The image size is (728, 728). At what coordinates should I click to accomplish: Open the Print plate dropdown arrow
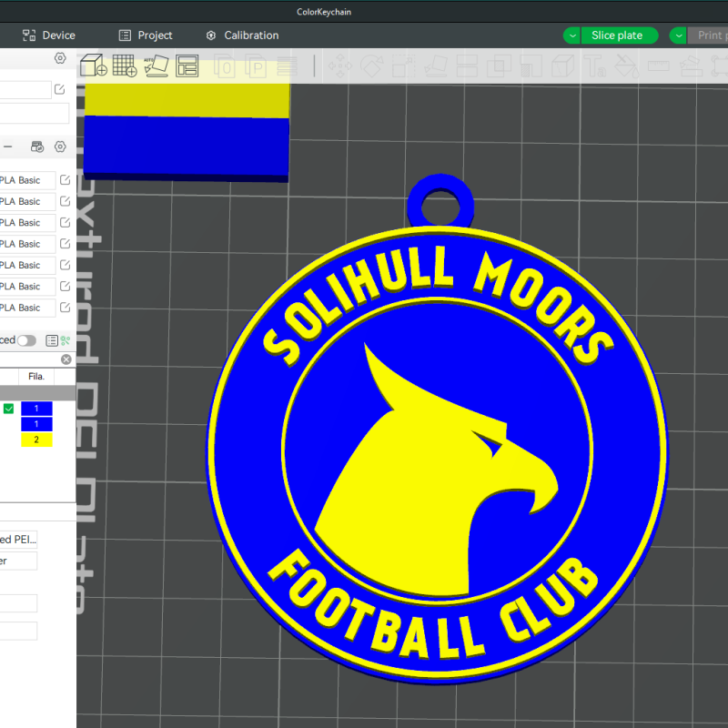tap(678, 35)
